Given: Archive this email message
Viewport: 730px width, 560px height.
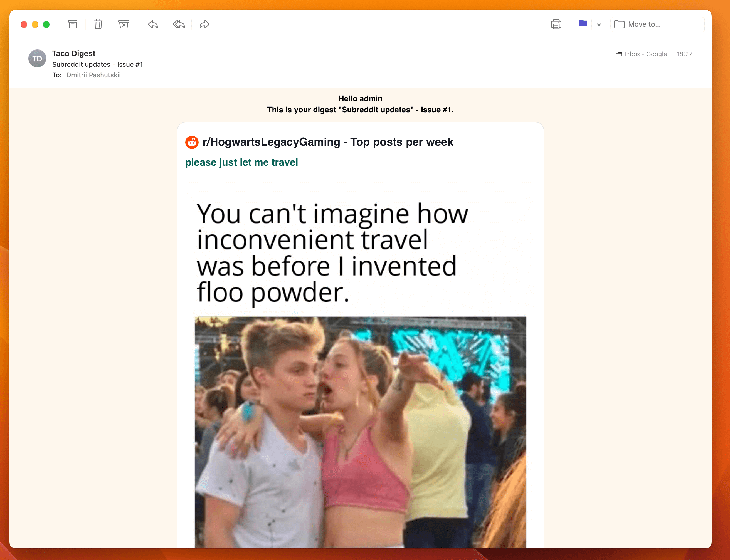Looking at the screenshot, I should pos(73,24).
